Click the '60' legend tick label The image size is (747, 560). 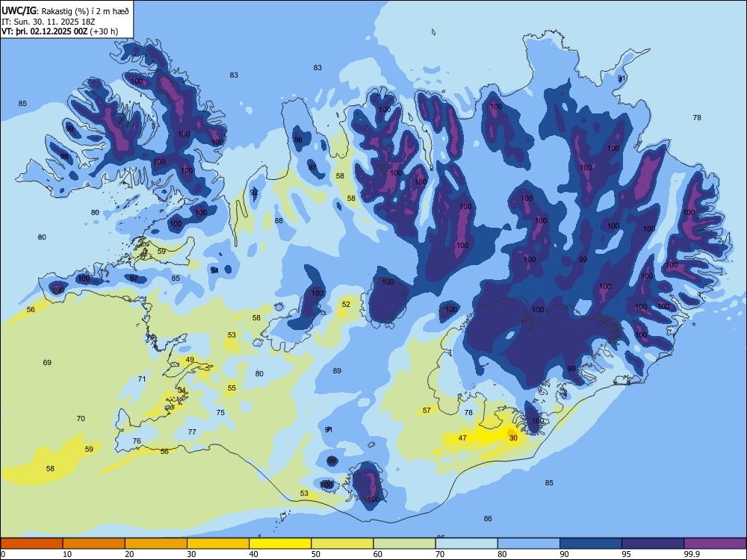click(378, 554)
